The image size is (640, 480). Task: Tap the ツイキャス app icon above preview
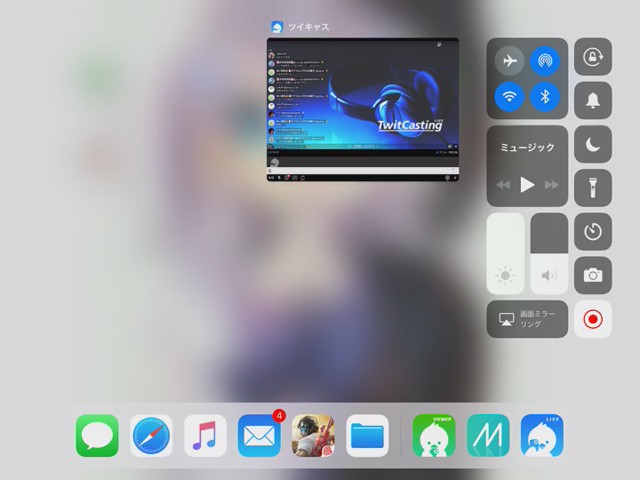tap(277, 27)
